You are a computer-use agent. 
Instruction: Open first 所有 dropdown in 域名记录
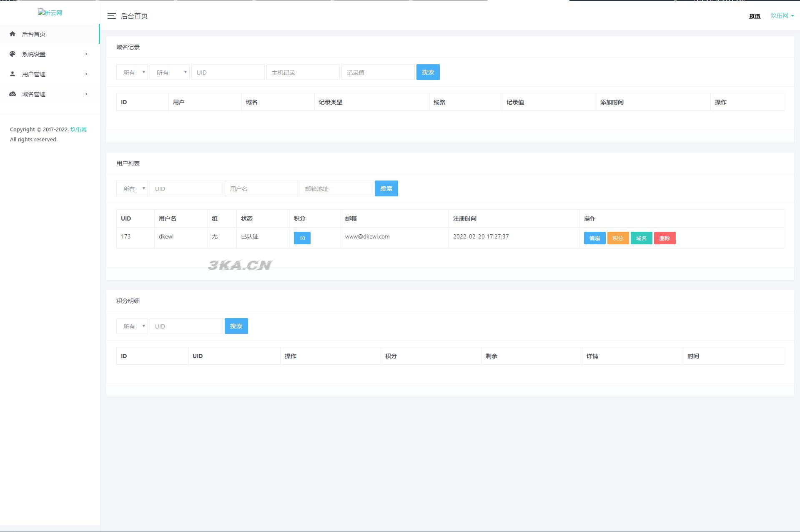coord(132,72)
